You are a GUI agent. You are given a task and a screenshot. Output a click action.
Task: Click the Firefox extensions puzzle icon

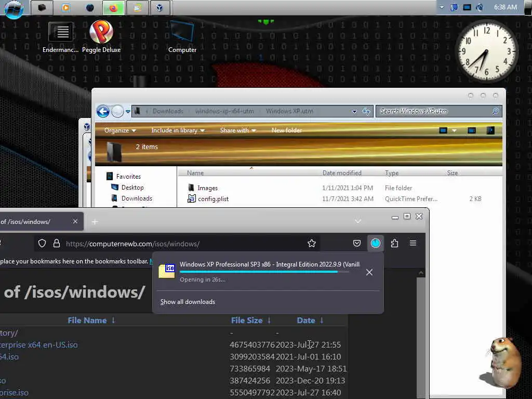394,243
